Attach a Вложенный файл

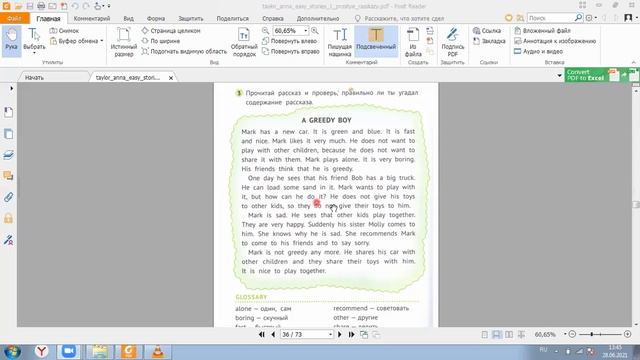(x=542, y=31)
